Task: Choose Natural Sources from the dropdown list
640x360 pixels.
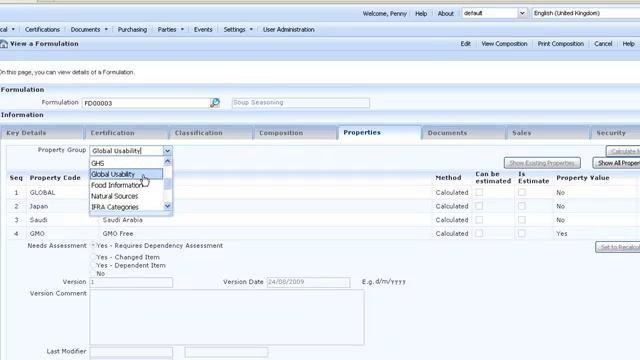Action: pos(127,196)
